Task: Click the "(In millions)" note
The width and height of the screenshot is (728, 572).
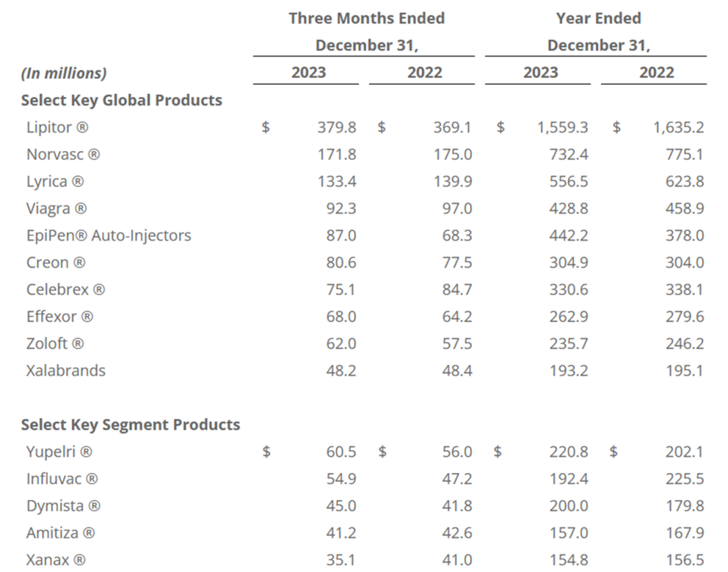Action: point(63,73)
